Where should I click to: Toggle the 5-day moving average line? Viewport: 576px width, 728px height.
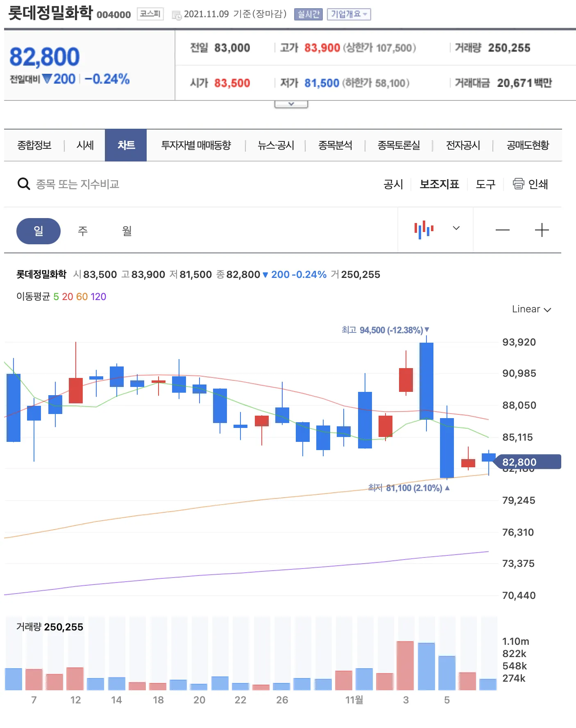[x=56, y=296]
